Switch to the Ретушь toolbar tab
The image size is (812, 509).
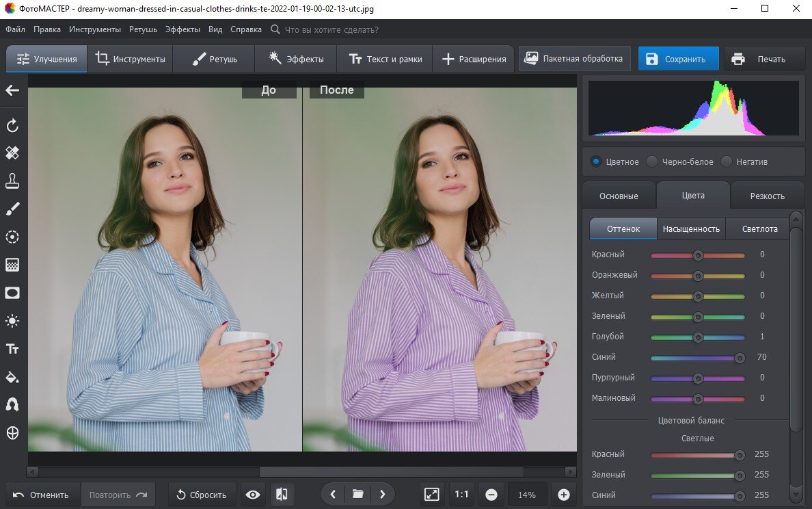click(x=214, y=59)
